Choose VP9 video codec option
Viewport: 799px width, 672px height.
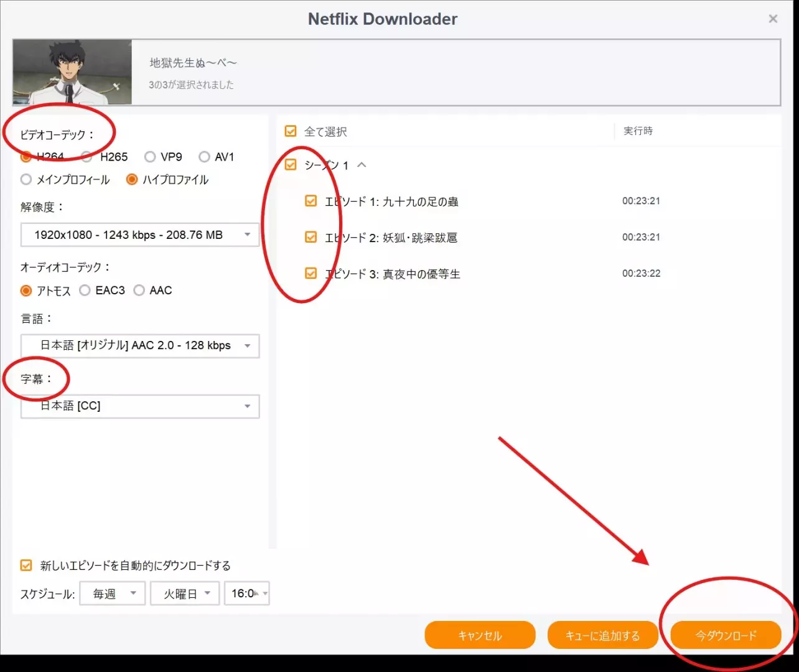pyautogui.click(x=150, y=157)
